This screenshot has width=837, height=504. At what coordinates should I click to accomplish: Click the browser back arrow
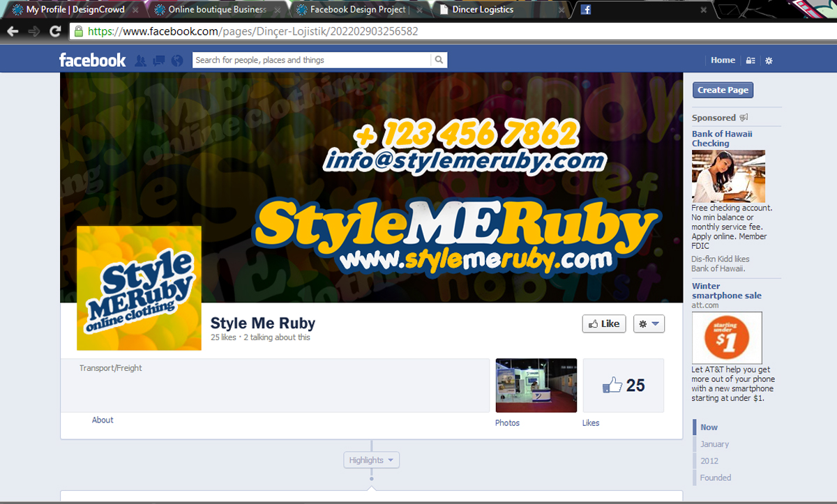13,31
